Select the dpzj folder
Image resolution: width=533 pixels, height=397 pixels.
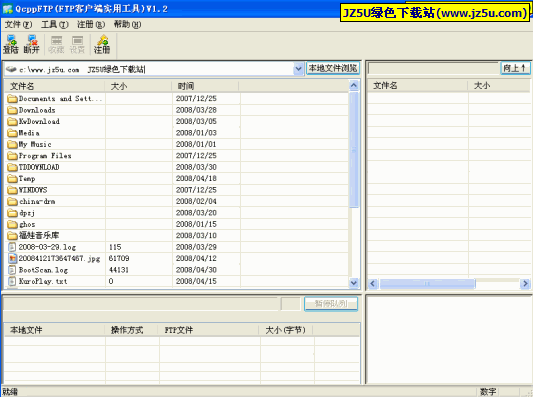21,213
